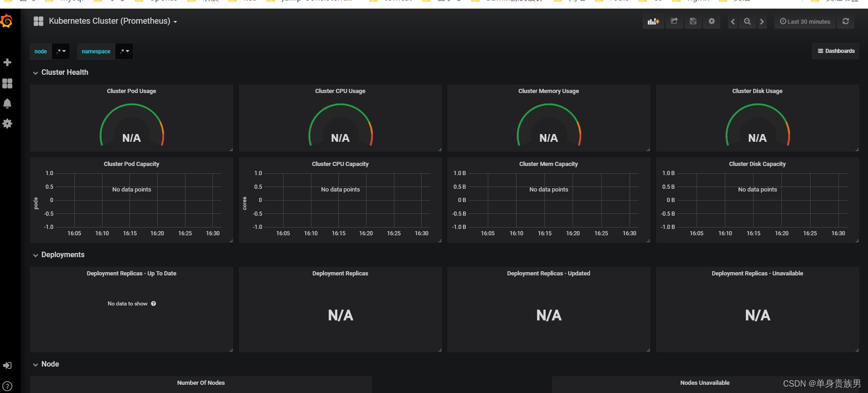Image resolution: width=868 pixels, height=393 pixels.
Task: Click the resize handle of Cluster Pod Usage panel
Action: click(x=231, y=150)
